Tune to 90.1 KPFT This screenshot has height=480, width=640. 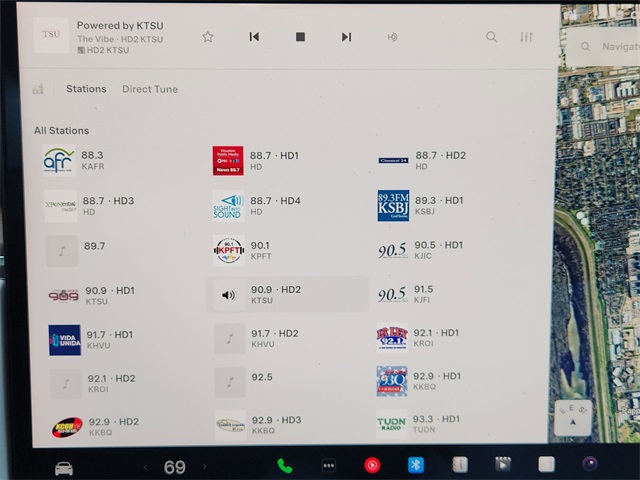[288, 250]
